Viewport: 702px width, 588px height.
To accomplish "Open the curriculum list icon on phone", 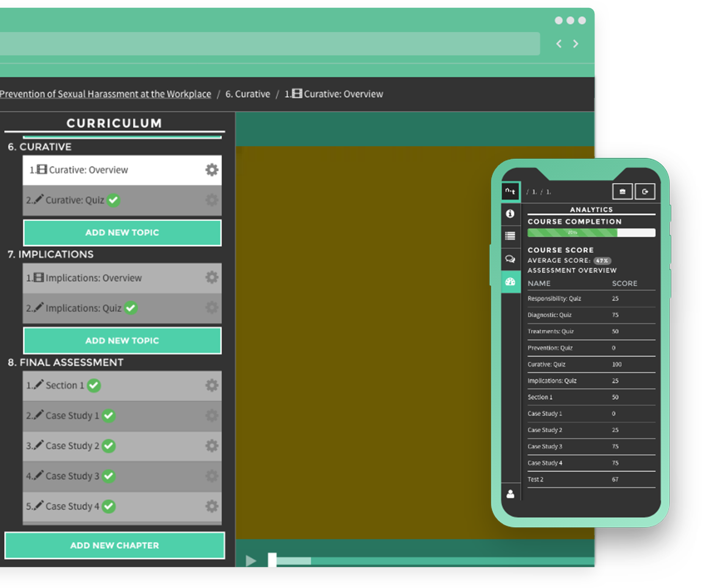I will pos(510,236).
